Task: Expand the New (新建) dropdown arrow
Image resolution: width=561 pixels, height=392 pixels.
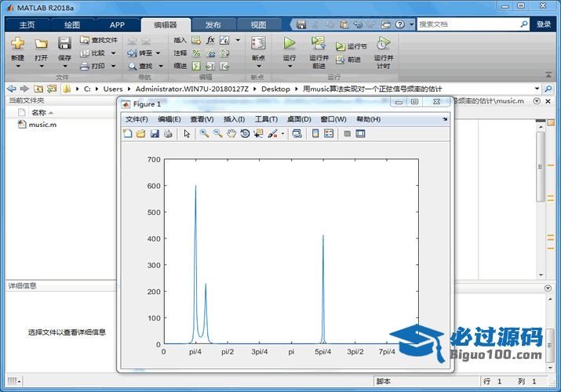Action: click(x=17, y=66)
